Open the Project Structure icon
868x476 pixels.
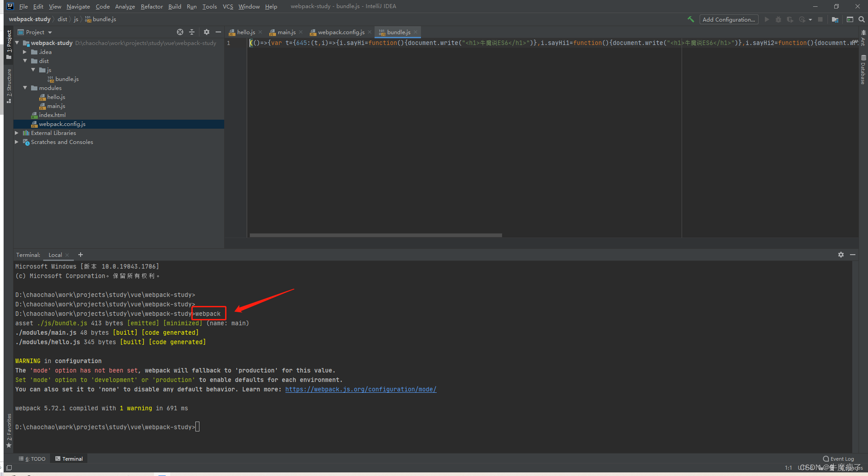tap(835, 19)
